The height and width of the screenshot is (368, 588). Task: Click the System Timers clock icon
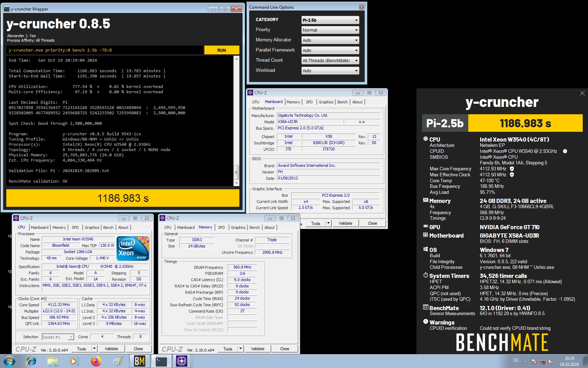(426, 275)
